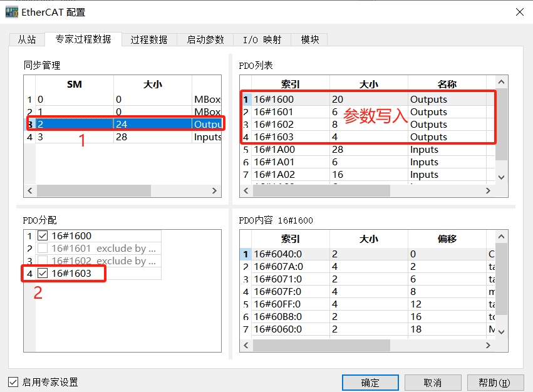
Task: Uncheck the 16#1600 PDO assignment checkbox
Action: click(43, 236)
